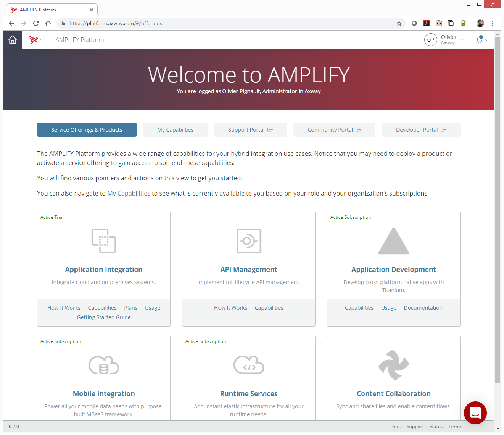Click the Runtime Services cloud code icon
The width and height of the screenshot is (504, 435).
[249, 365]
